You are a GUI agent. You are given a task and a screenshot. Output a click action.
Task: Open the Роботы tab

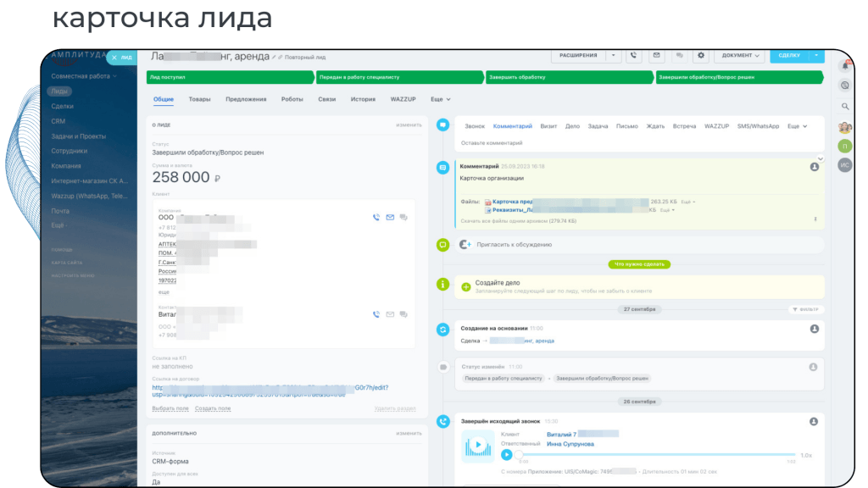(292, 100)
